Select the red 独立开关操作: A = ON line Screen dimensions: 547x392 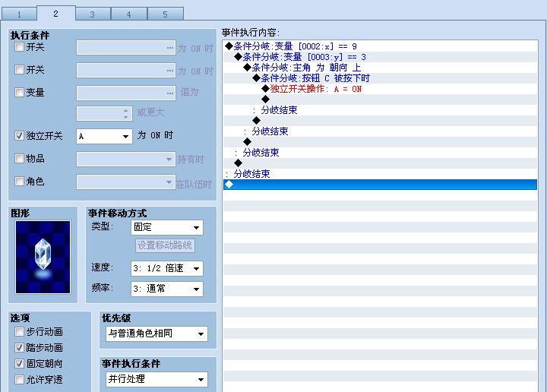click(x=380, y=89)
